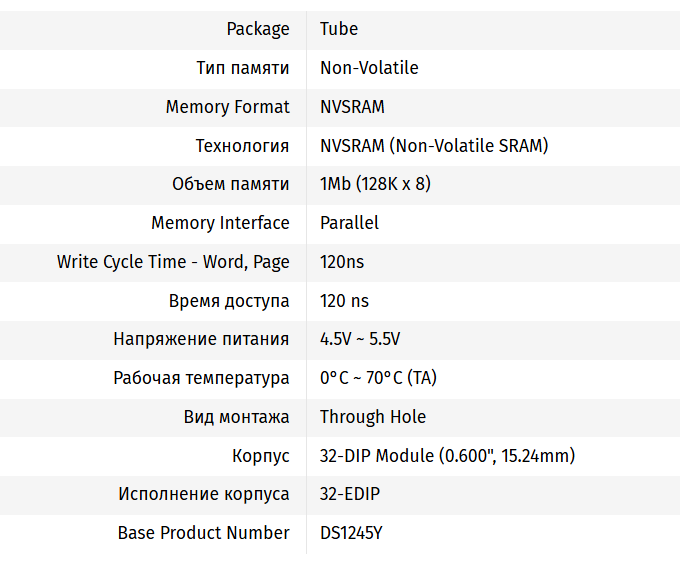Click Write Cycle Time - Word, Page label
Image resolution: width=680 pixels, height=567 pixels.
tap(173, 262)
